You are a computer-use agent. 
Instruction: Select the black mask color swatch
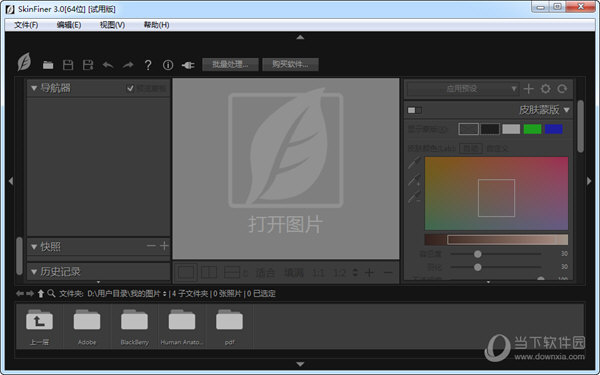click(x=490, y=129)
